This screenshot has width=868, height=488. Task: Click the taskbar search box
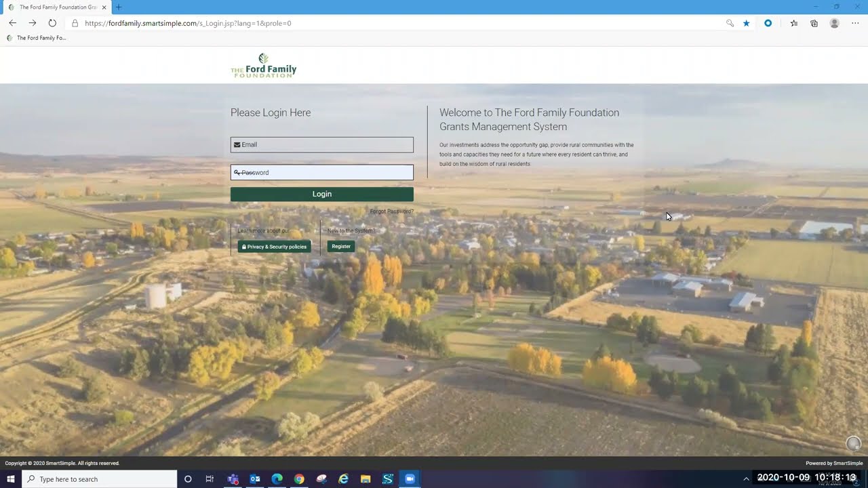(100, 479)
